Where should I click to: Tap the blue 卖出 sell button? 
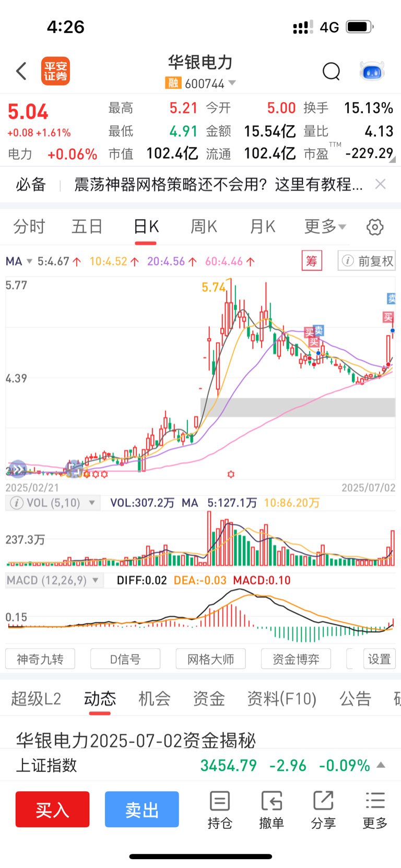(x=142, y=809)
